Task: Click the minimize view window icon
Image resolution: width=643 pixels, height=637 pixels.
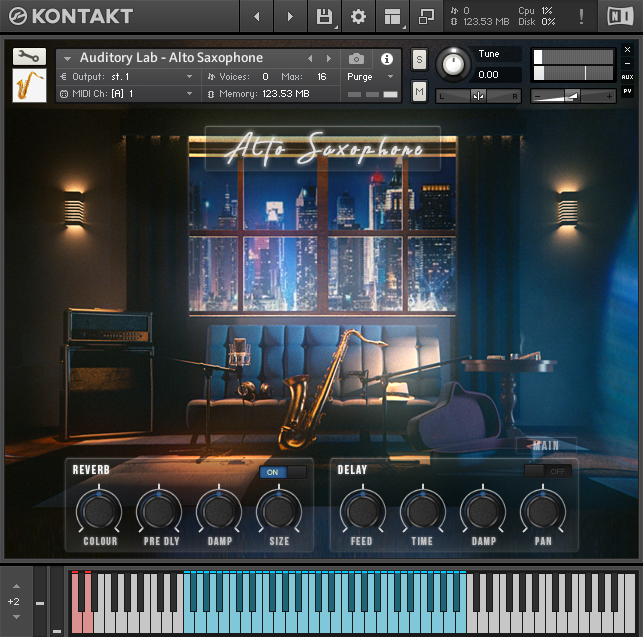Action: (426, 17)
